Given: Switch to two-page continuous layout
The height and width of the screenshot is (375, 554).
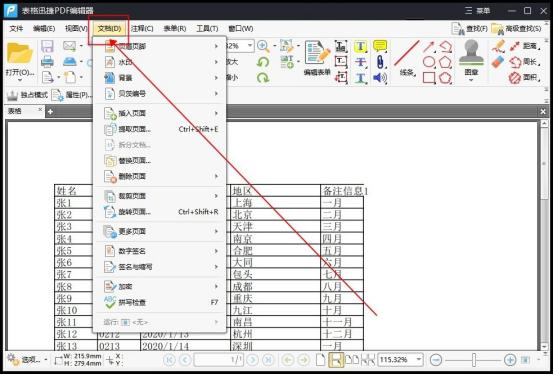Looking at the screenshot, I should (368, 360).
